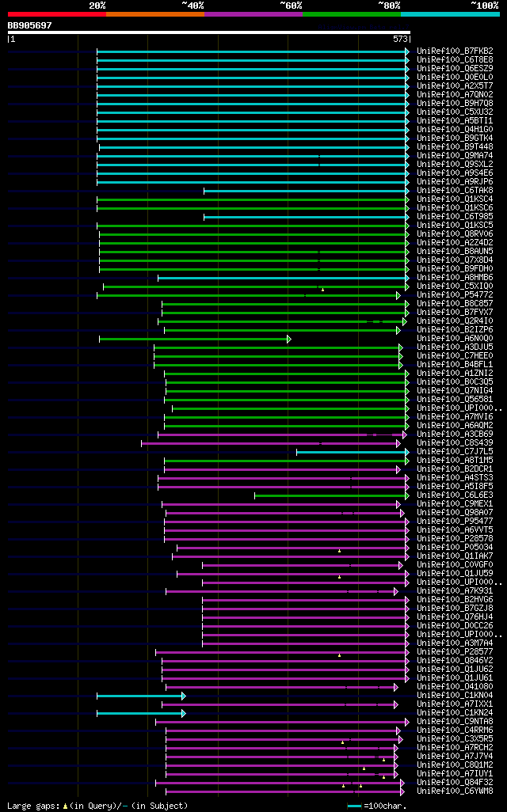Open hit UniRef100_C1KN04
Image resolution: width=507 pixels, height=812 pixels.
coord(456,696)
